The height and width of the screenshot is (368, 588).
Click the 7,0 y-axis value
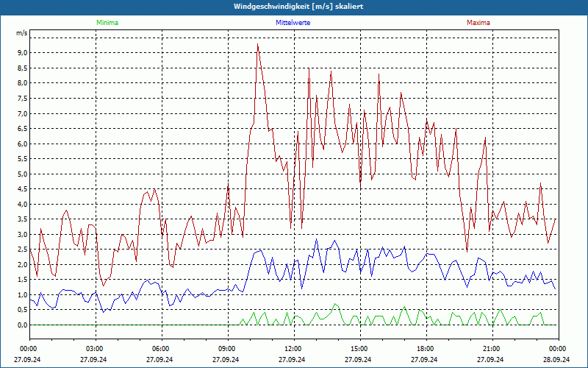click(23, 113)
